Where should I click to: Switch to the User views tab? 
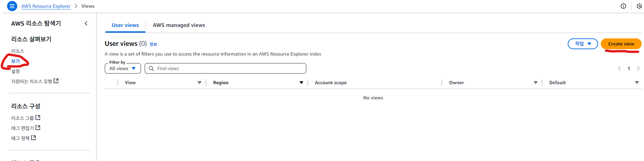(x=125, y=25)
